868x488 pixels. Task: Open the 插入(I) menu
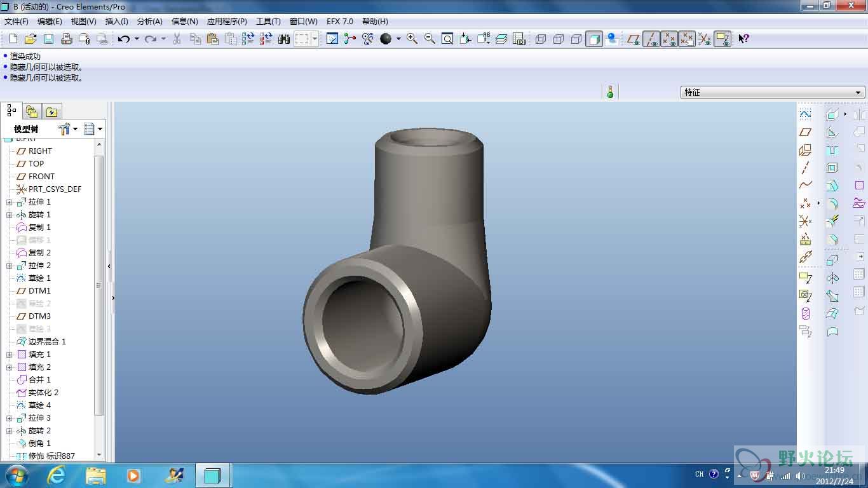[116, 21]
